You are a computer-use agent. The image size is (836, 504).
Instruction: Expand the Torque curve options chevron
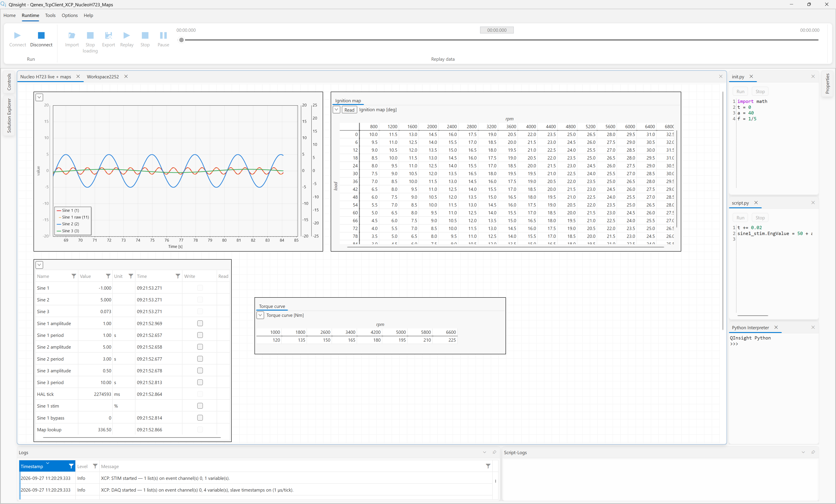point(260,315)
